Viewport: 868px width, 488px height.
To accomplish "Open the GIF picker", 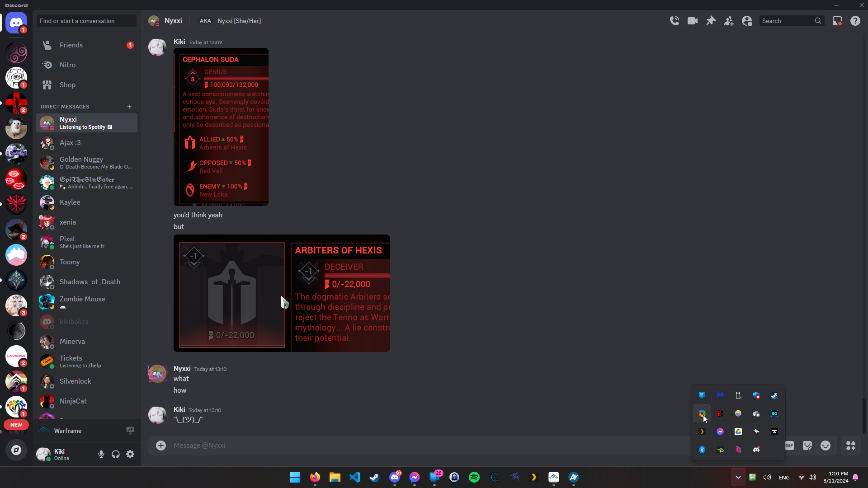I will [x=789, y=446].
